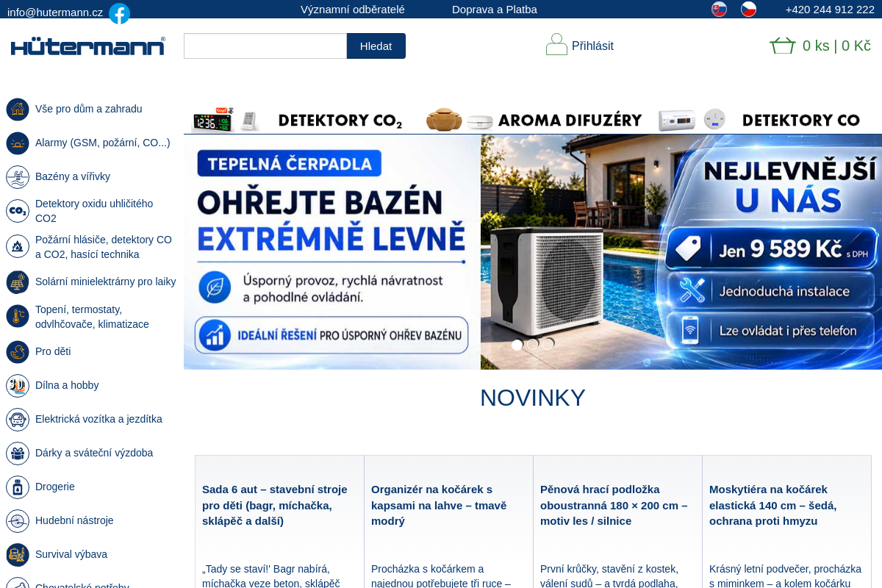Click the Přihlásit login link
The width and height of the screenshot is (882, 588).
point(592,46)
